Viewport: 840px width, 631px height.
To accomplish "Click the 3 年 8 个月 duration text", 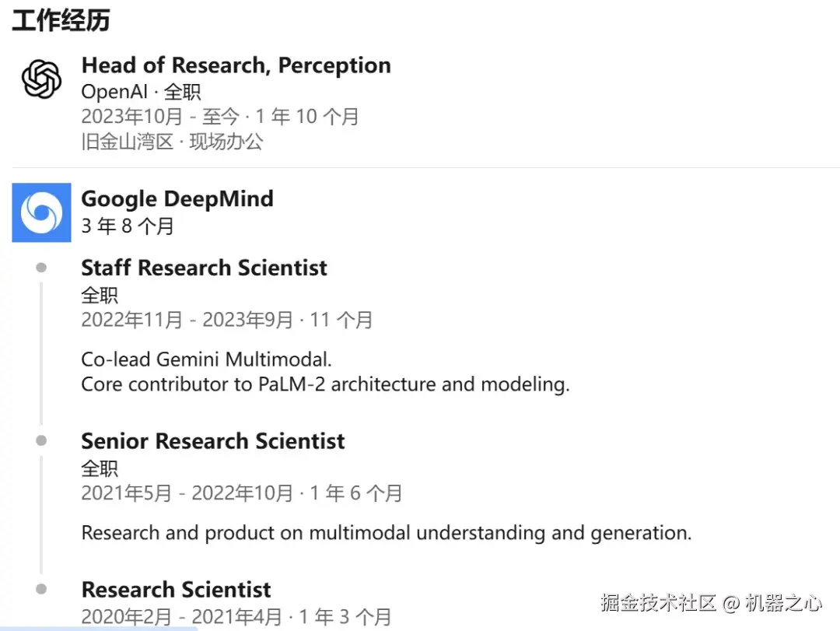I will pyautogui.click(x=126, y=225).
